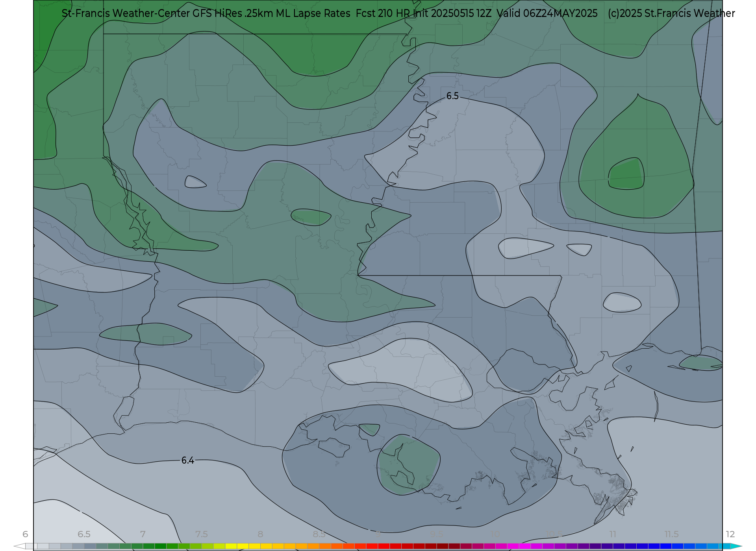Viewport: 756px width, 551px height.
Task: Click the colorbar tick label '7'
Action: click(x=143, y=534)
